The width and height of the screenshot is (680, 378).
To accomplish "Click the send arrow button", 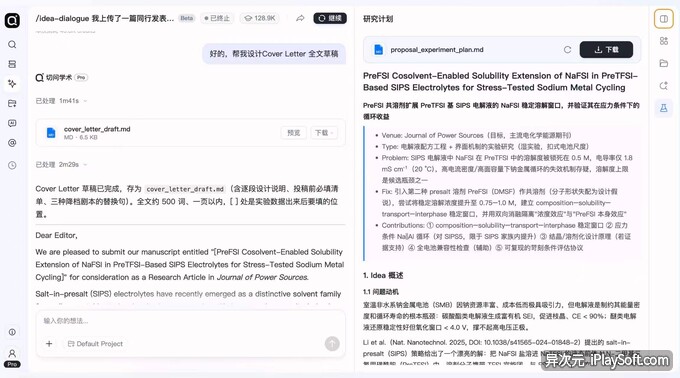I will (332, 343).
